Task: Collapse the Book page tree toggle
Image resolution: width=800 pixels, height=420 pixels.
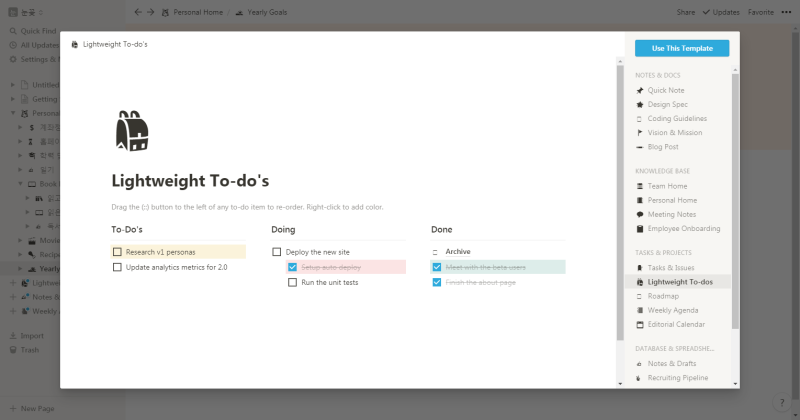Action: [x=20, y=184]
